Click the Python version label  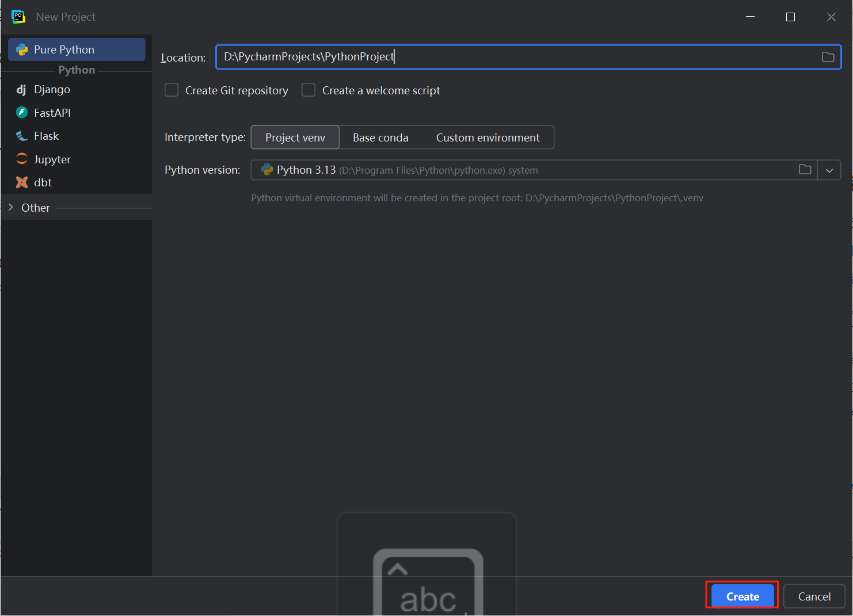click(203, 170)
